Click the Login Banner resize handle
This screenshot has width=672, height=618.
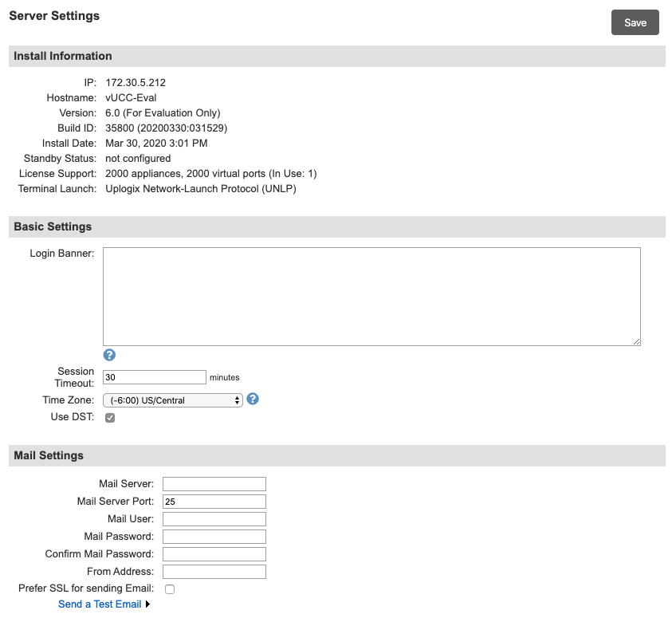pyautogui.click(x=636, y=341)
